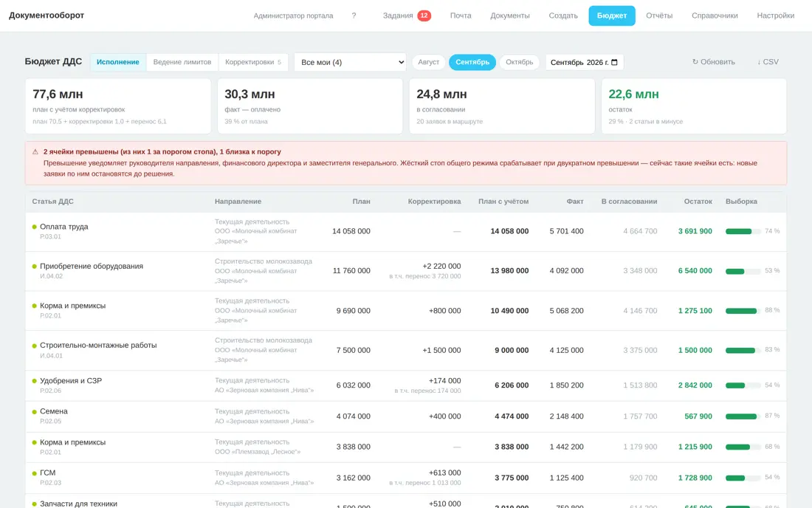The height and width of the screenshot is (508, 812).
Task: Click the Факт column header
Action: [x=575, y=202]
